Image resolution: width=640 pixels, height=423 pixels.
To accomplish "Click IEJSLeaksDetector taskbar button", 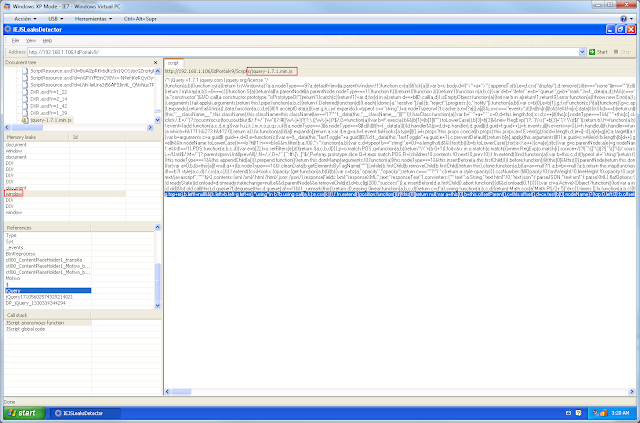I will pyautogui.click(x=85, y=413).
